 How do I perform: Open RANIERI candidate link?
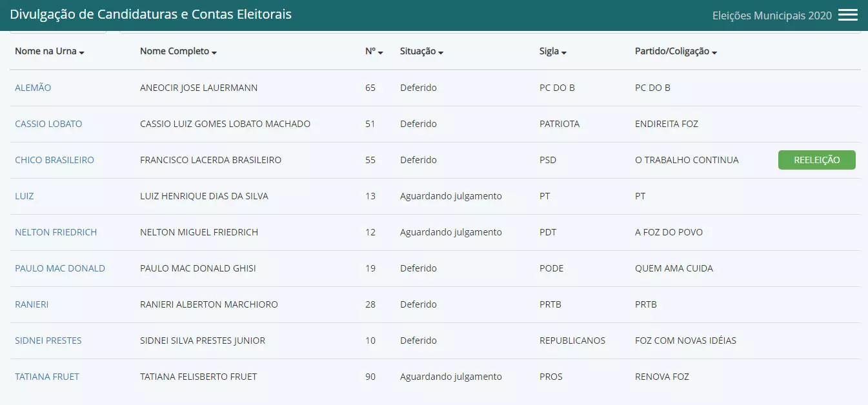pyautogui.click(x=32, y=304)
